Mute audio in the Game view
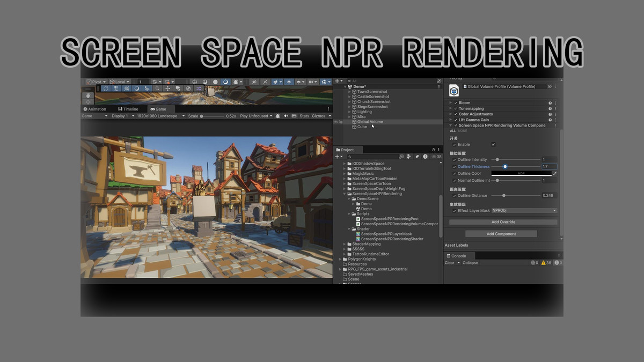The width and height of the screenshot is (644, 362). point(286,116)
